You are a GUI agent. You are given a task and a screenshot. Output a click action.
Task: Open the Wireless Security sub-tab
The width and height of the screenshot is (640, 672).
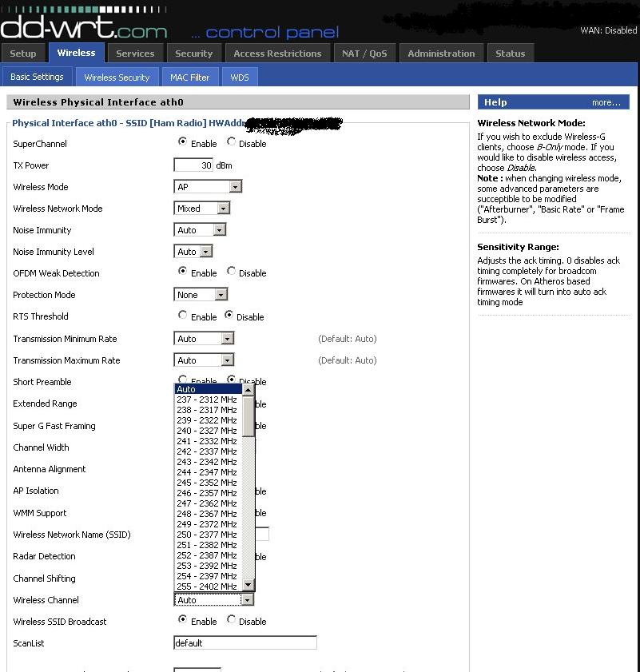pos(117,78)
